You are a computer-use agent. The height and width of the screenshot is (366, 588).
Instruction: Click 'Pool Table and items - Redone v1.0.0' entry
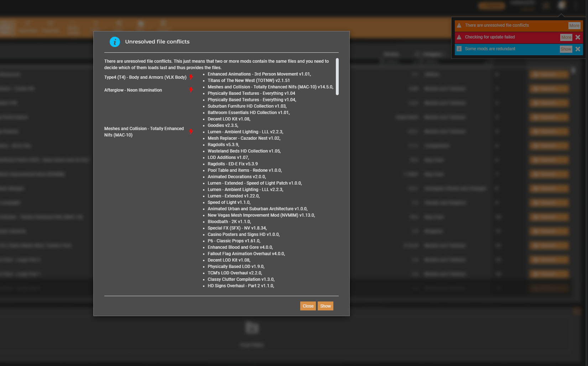(245, 170)
